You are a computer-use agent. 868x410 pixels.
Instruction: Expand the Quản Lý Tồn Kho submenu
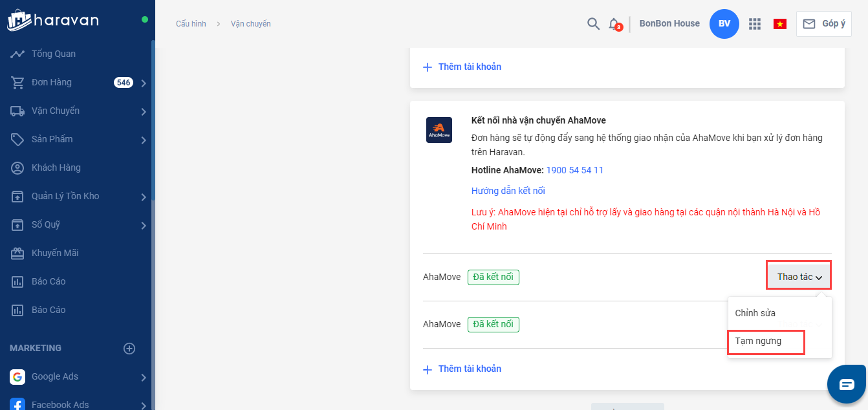pos(144,197)
